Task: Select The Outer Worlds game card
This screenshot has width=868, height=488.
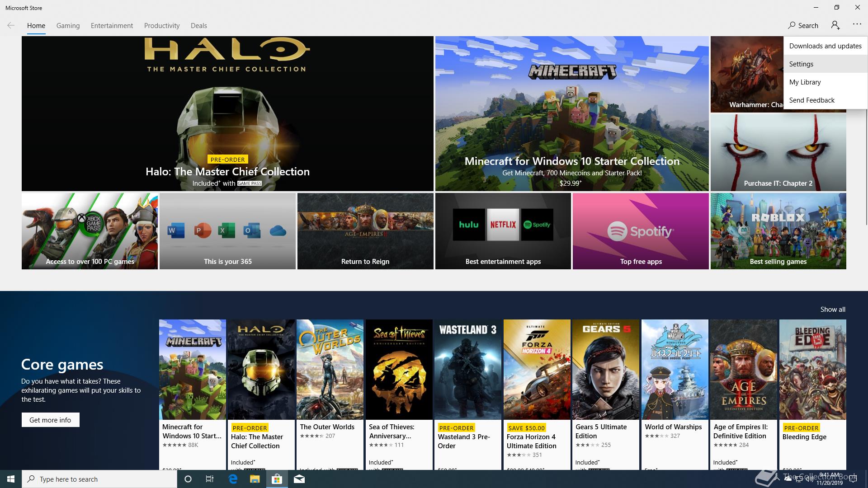Action: pyautogui.click(x=330, y=394)
